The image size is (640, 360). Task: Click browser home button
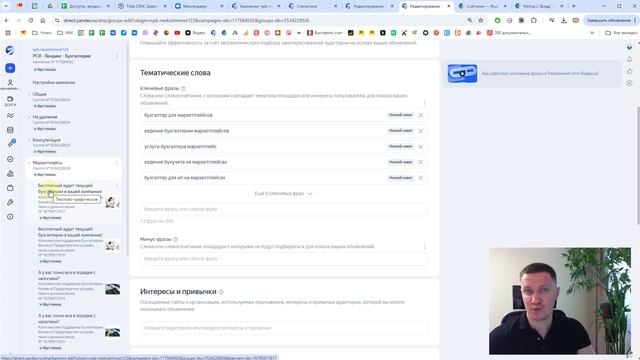click(x=42, y=20)
